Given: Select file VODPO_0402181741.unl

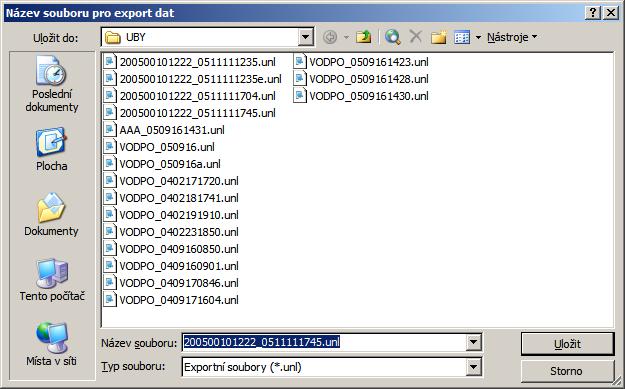Looking at the screenshot, I should 179,198.
